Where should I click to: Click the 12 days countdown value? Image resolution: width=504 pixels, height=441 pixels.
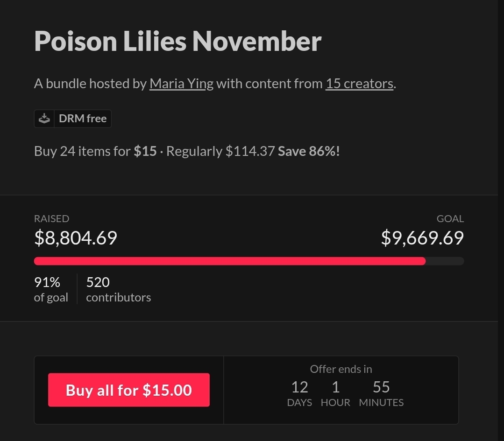[299, 387]
